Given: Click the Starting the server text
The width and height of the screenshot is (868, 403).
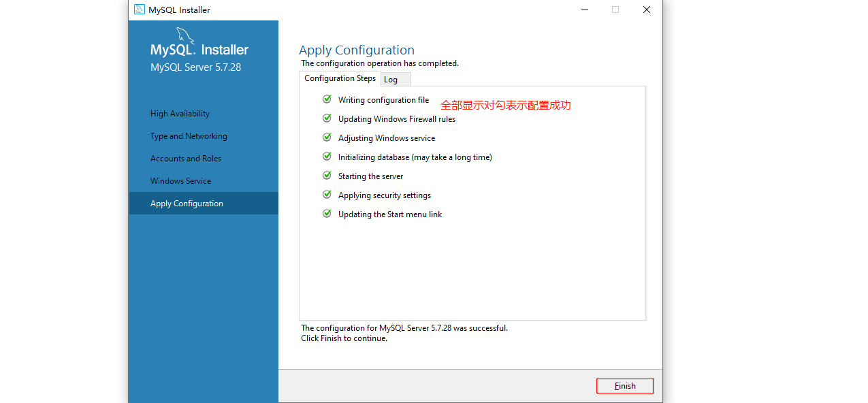Looking at the screenshot, I should click(370, 176).
